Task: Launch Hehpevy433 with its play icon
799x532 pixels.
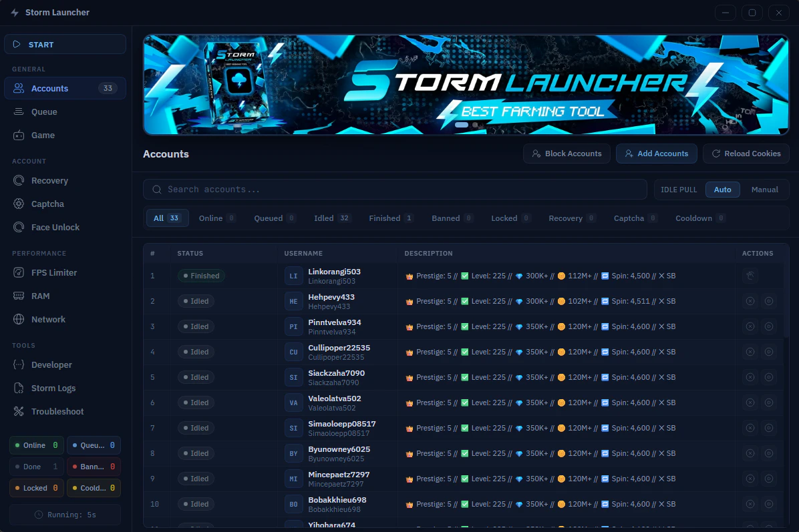Action: [x=769, y=301]
